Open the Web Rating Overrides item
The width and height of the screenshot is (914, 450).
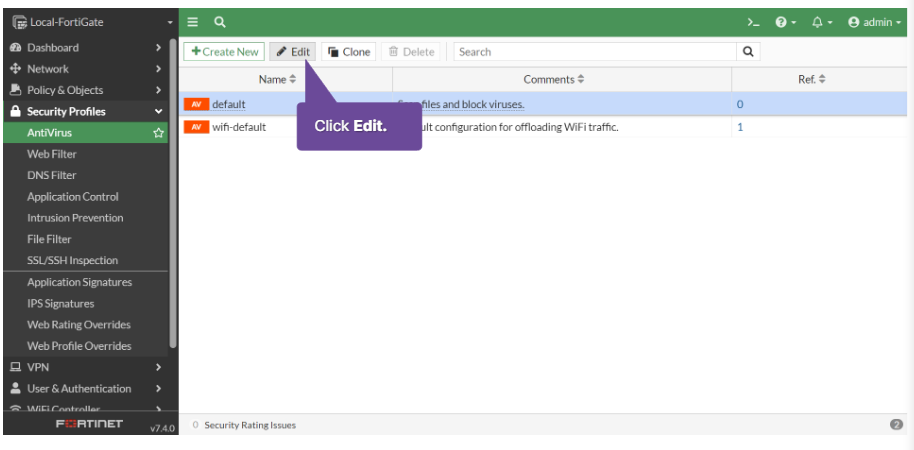[x=79, y=325]
